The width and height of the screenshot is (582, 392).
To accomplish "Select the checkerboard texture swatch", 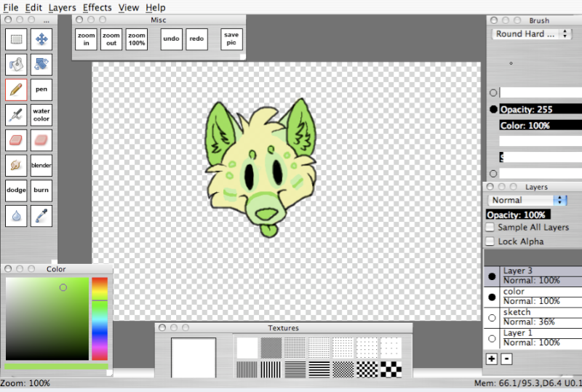I will pos(391,369).
